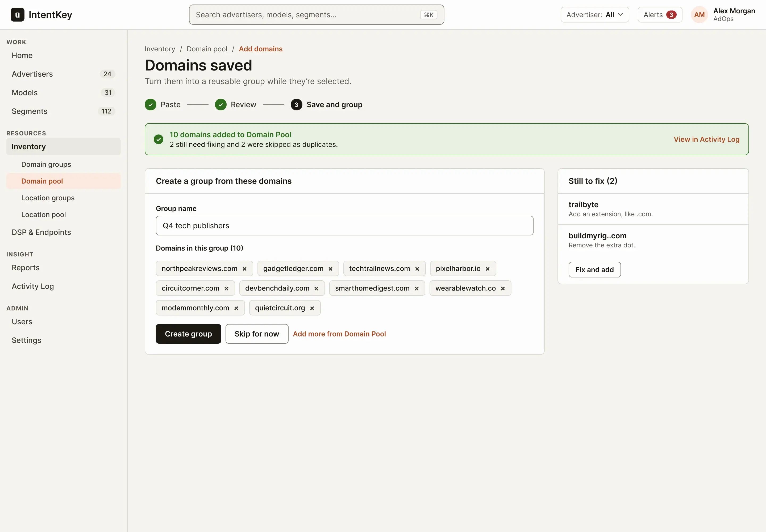Viewport: 766px width, 532px height.
Task: Open Settings in sidebar
Action: (x=64, y=340)
